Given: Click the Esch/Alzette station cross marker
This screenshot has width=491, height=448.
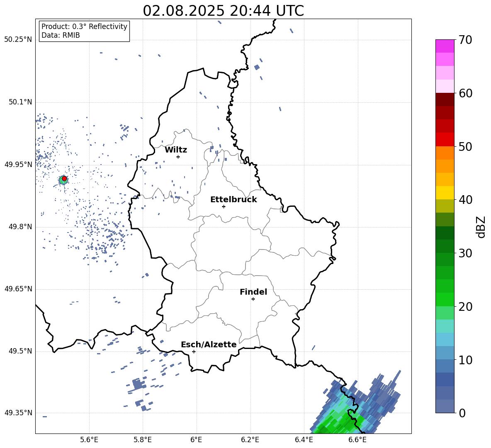Looking at the screenshot, I should pyautogui.click(x=194, y=351).
